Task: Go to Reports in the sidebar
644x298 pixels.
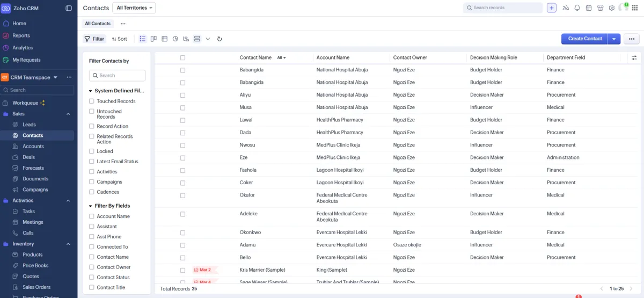Action: click(x=21, y=35)
